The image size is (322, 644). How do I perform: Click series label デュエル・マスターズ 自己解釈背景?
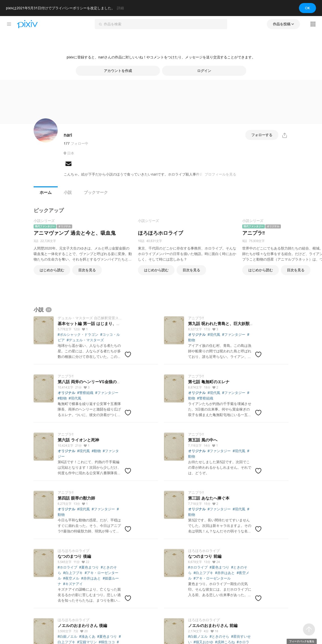[x=90, y=318]
